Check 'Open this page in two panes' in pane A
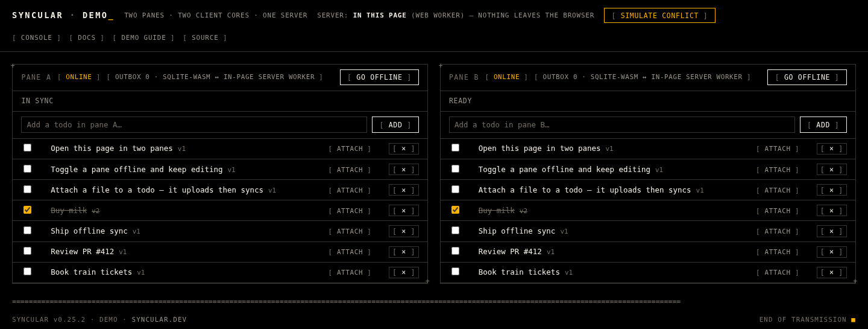Screen dimensions: 868x329 point(27,148)
